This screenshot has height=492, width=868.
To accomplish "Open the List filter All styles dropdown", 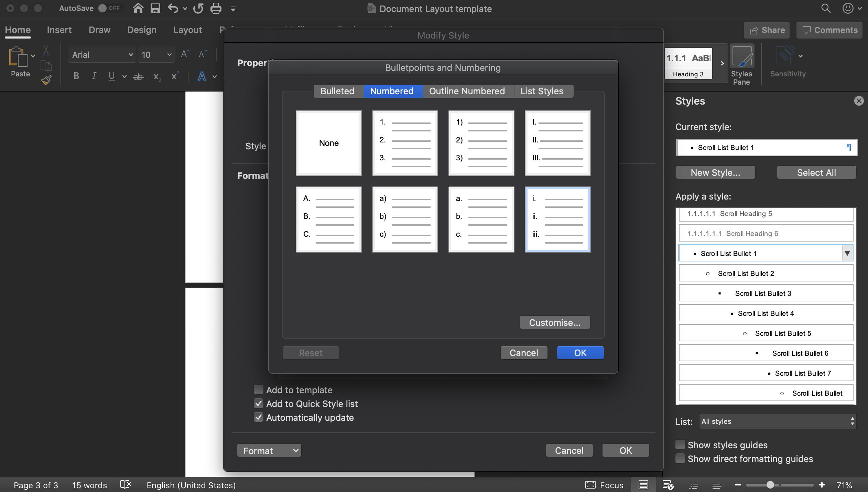I will pos(777,421).
